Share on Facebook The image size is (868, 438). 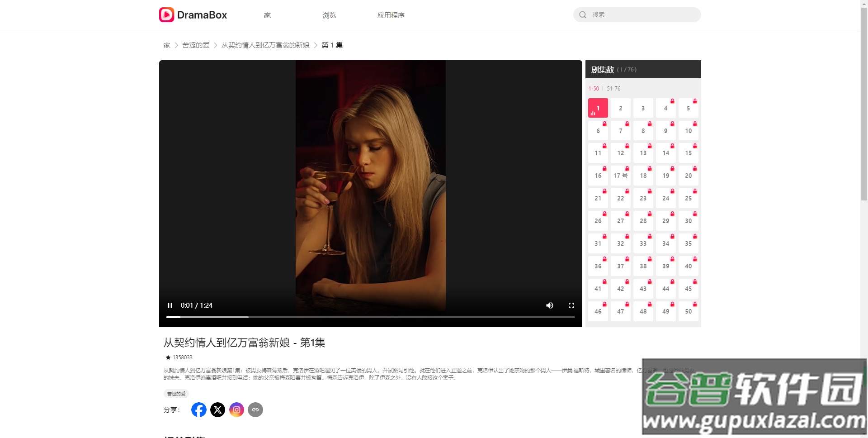point(199,409)
